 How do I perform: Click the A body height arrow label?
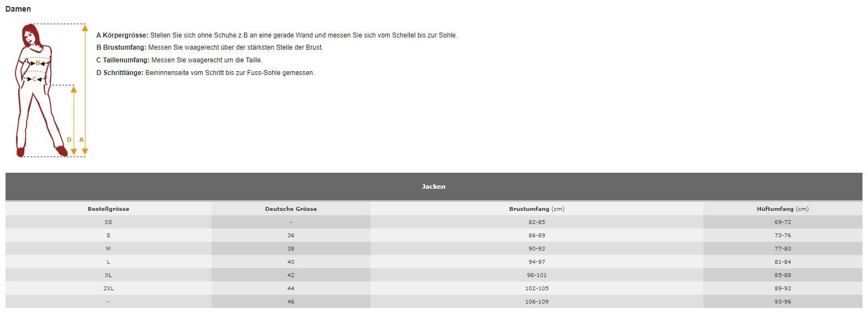coord(81,140)
